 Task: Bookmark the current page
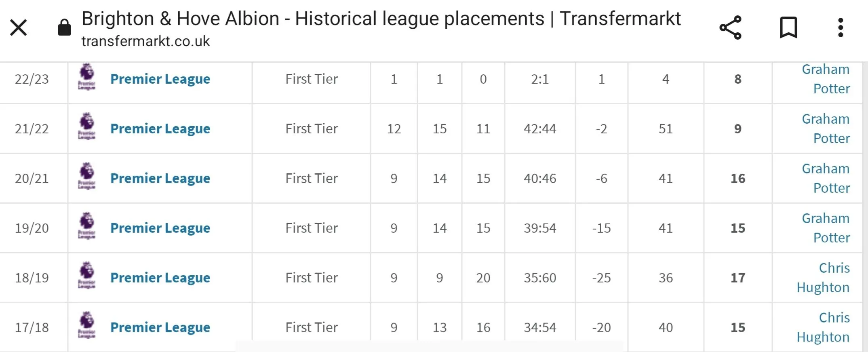[788, 28]
